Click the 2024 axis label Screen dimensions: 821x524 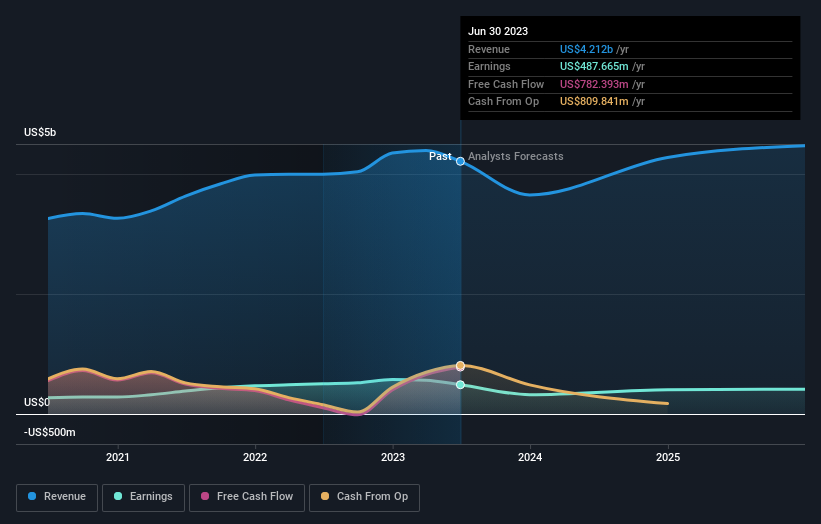(x=530, y=458)
